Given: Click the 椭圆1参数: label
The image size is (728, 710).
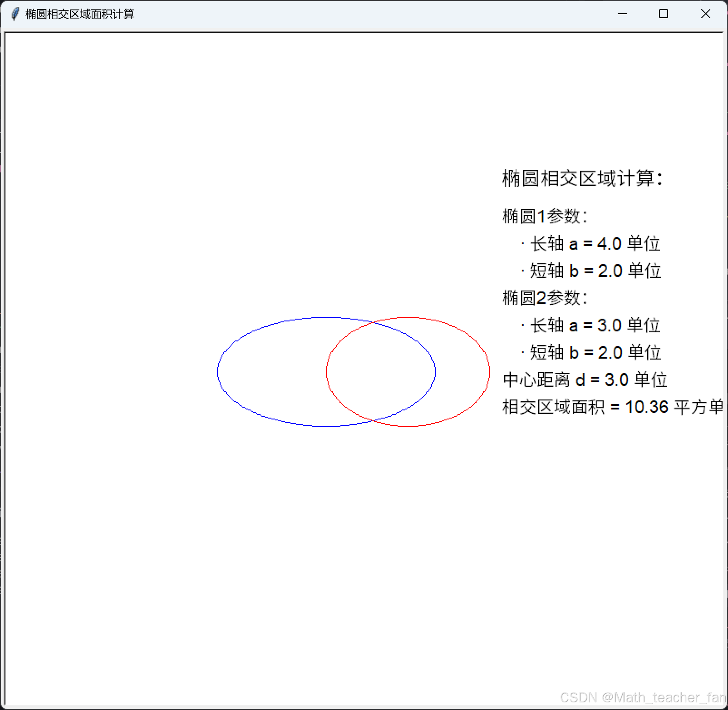Looking at the screenshot, I should pos(545,216).
